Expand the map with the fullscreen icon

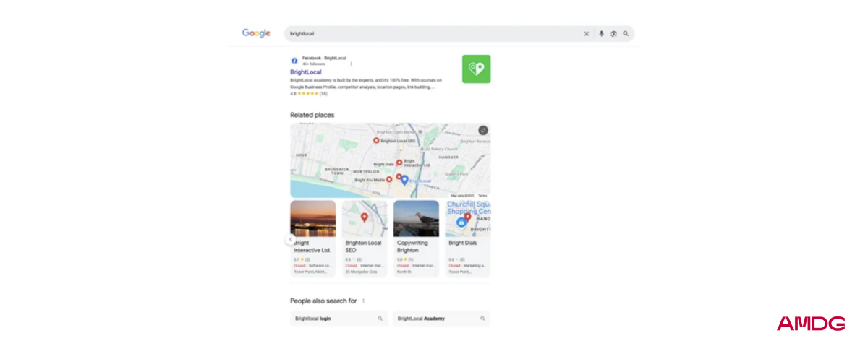pos(483,130)
